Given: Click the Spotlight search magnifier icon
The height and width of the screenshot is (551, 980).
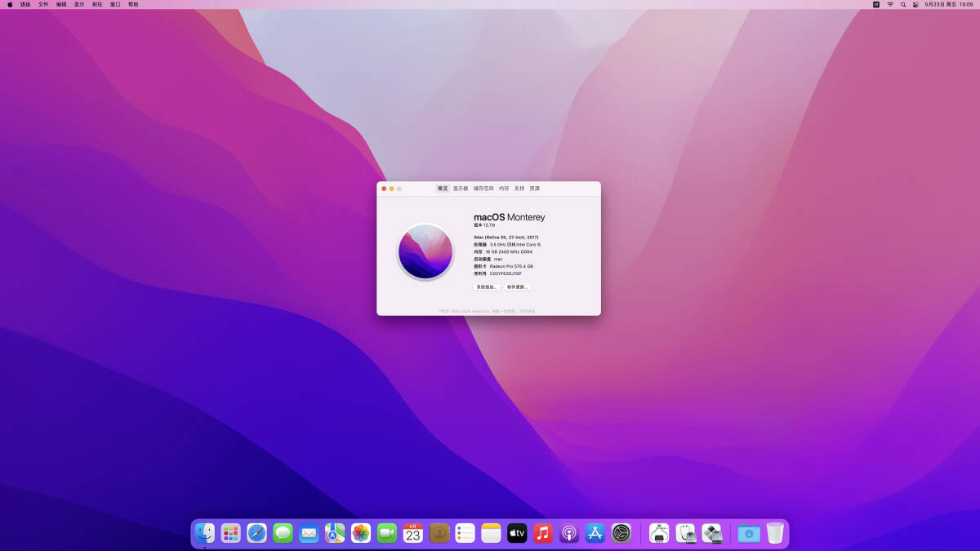Looking at the screenshot, I should click(903, 4).
